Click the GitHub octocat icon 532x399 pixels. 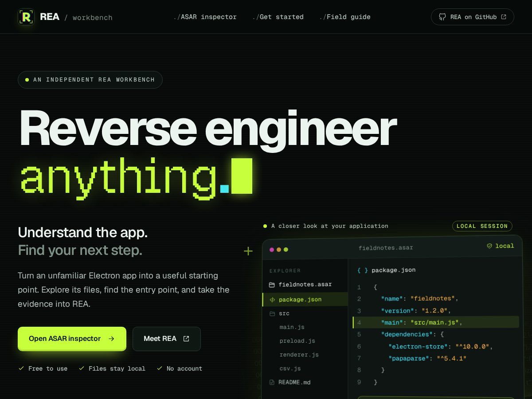point(442,17)
